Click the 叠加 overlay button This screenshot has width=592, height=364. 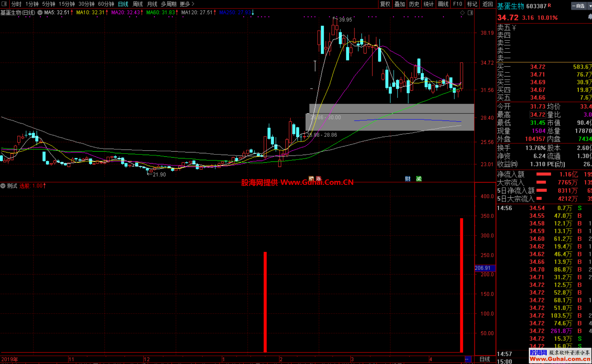coord(400,4)
